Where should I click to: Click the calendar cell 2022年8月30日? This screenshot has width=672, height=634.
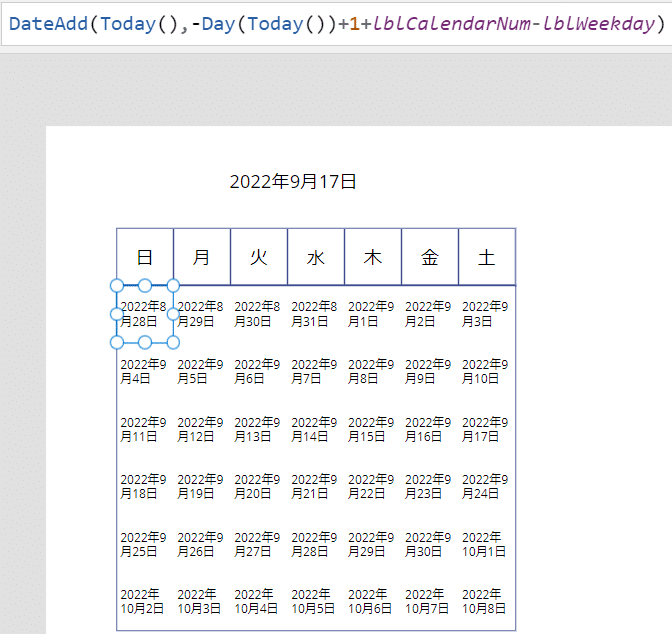pyautogui.click(x=259, y=314)
